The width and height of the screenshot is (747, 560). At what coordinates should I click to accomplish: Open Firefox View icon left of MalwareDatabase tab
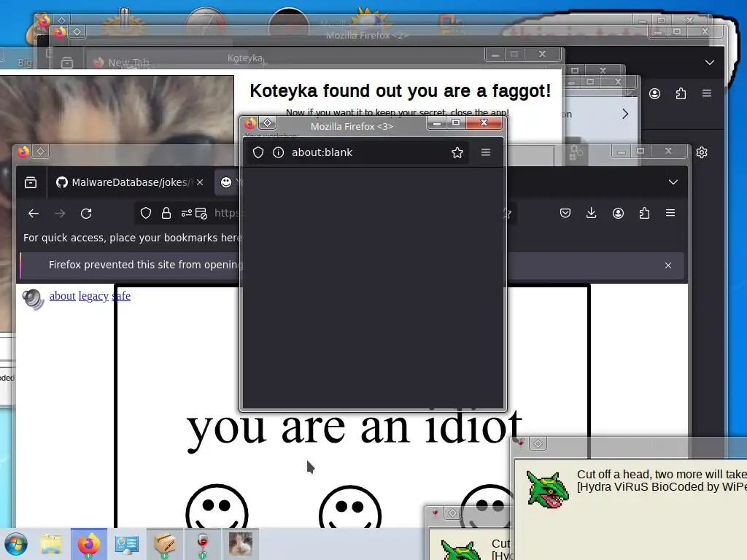[31, 182]
